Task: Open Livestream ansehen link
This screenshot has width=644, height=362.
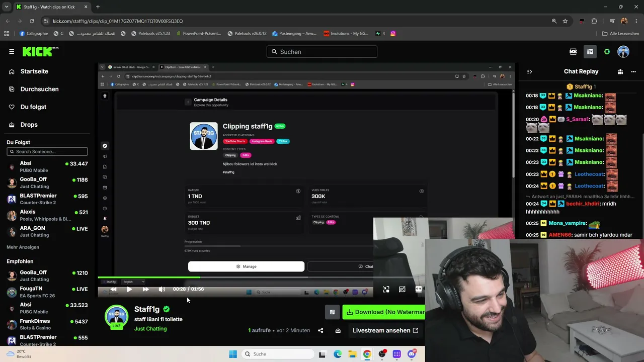Action: point(385,330)
